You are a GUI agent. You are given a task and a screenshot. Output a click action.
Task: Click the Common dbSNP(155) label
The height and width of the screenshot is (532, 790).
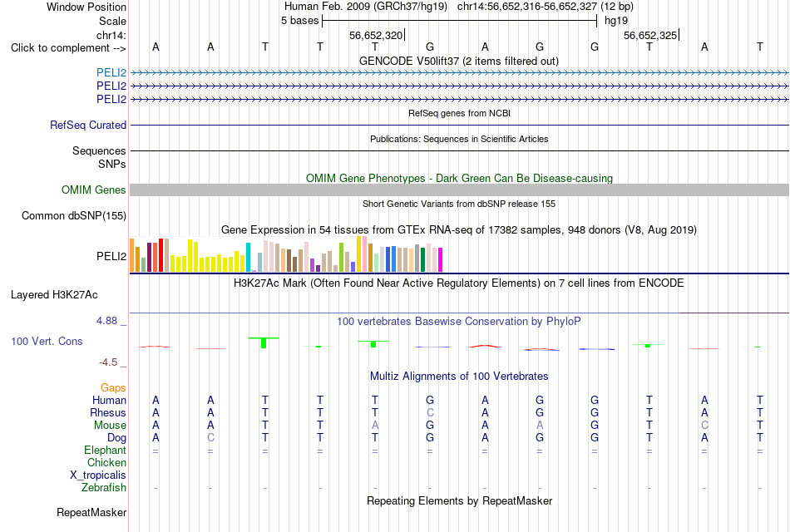click(74, 215)
